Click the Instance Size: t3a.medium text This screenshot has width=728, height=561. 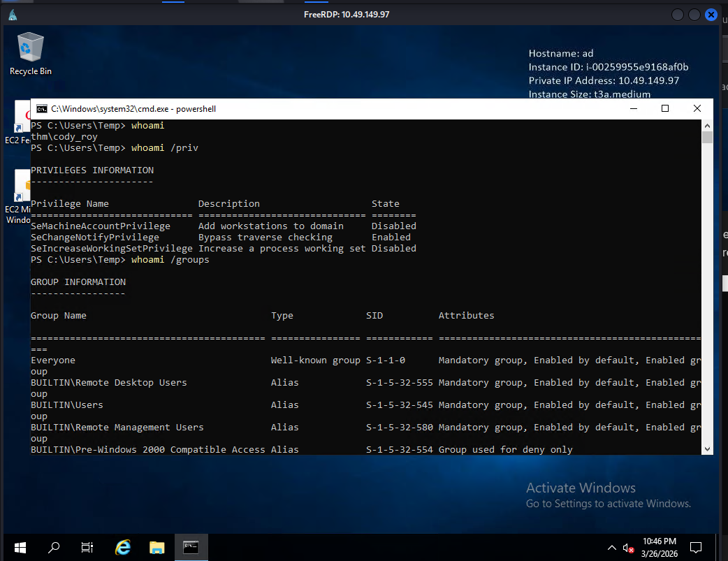click(589, 94)
